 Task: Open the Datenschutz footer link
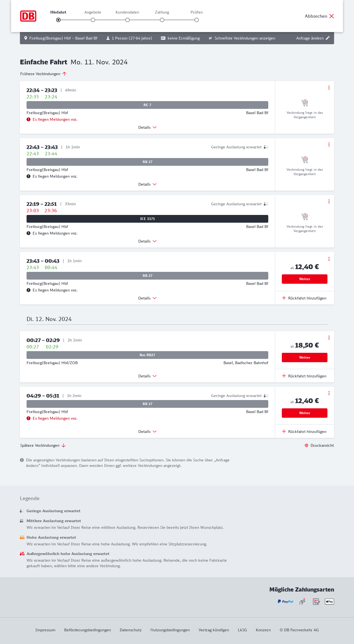131,630
